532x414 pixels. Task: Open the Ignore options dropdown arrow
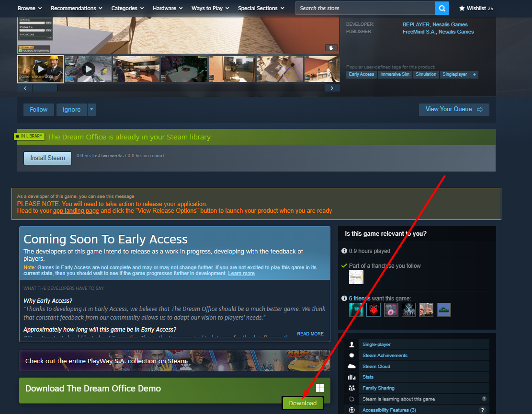[x=91, y=110]
